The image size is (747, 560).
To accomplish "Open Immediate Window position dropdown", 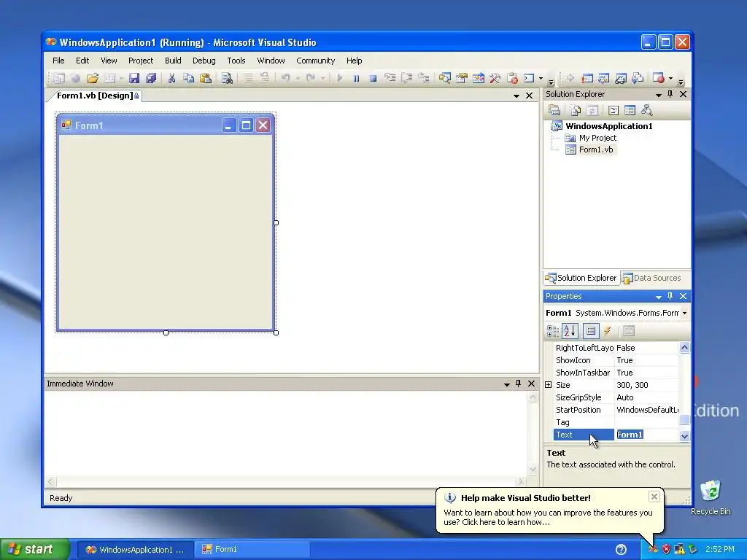I will (507, 384).
